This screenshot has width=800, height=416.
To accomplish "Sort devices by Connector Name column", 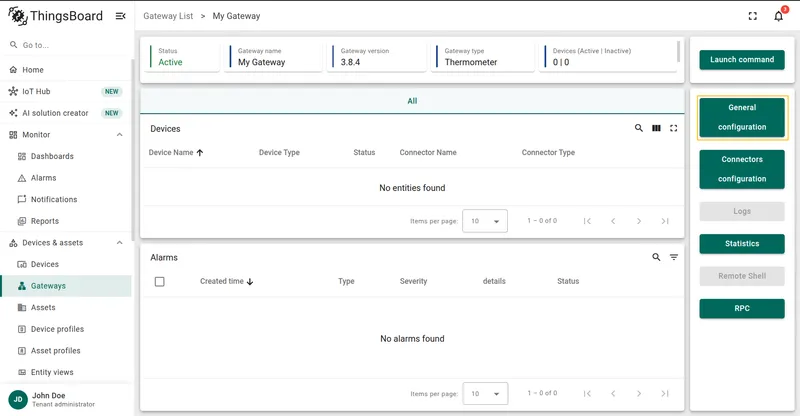I will (428, 153).
